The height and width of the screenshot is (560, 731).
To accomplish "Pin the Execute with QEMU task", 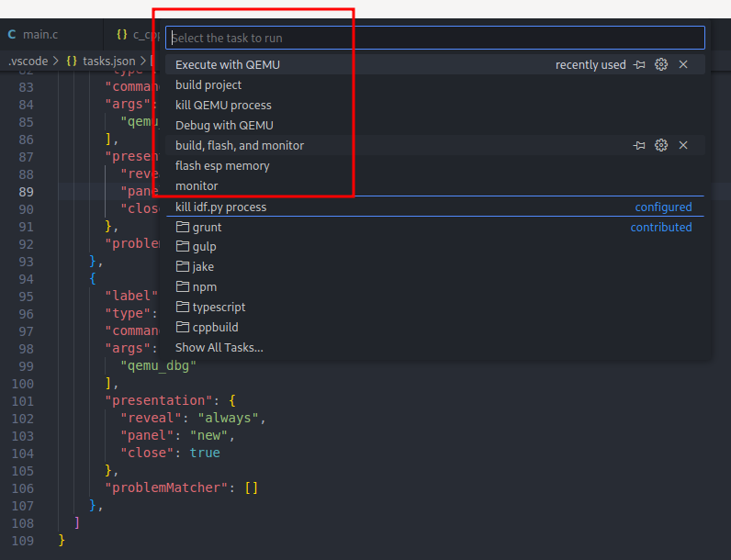I will click(x=639, y=65).
